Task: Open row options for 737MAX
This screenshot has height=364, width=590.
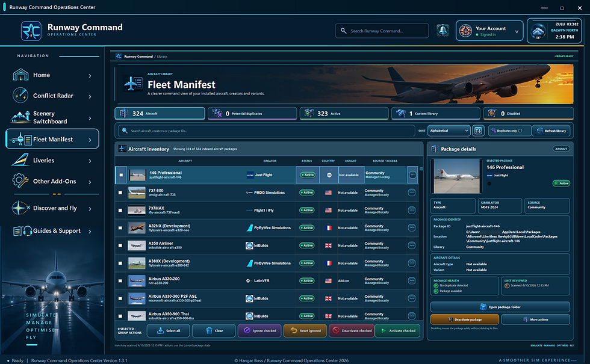Action: [412, 210]
